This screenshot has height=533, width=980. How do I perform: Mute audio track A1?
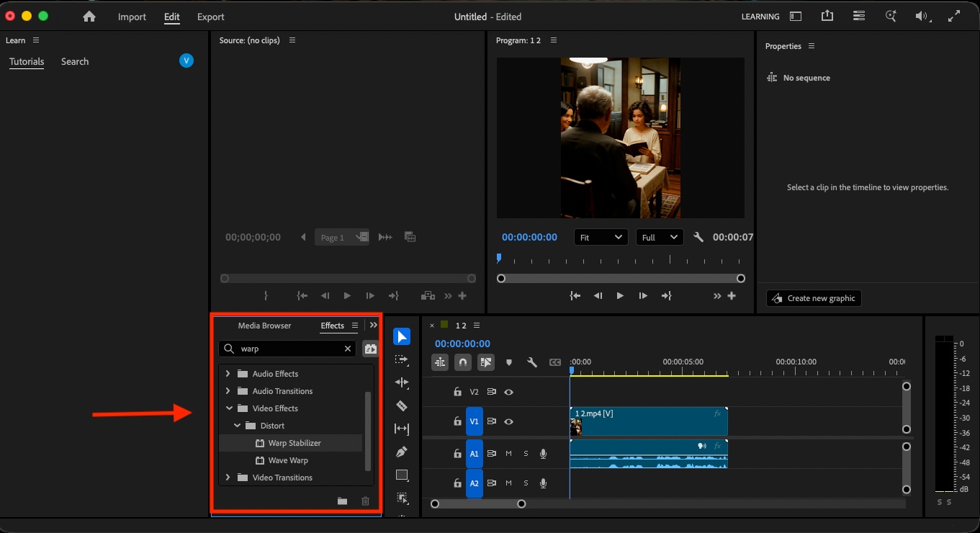509,453
